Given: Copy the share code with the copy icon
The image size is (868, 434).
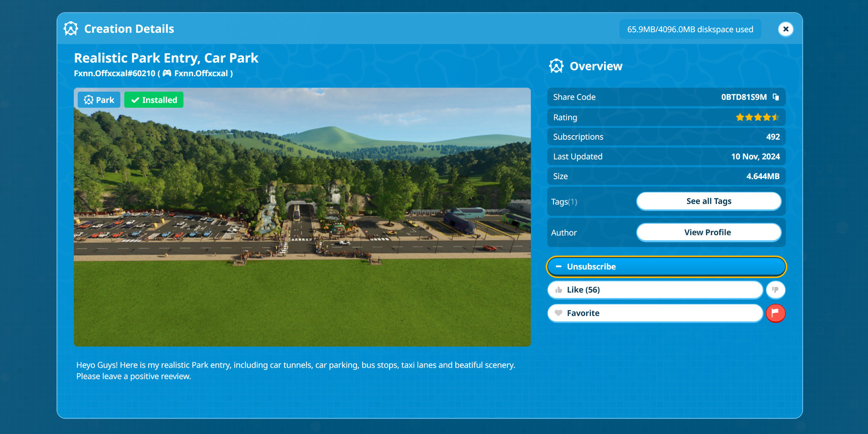Looking at the screenshot, I should 776,97.
